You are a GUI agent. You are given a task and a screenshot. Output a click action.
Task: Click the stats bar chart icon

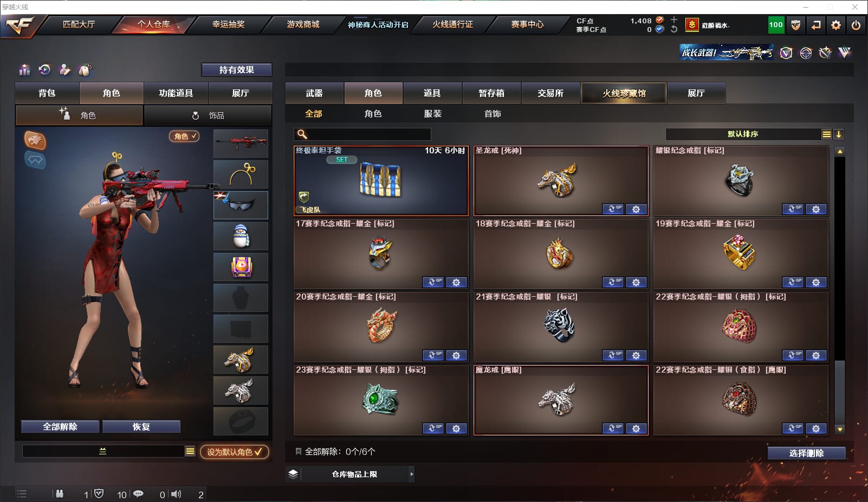[24, 70]
